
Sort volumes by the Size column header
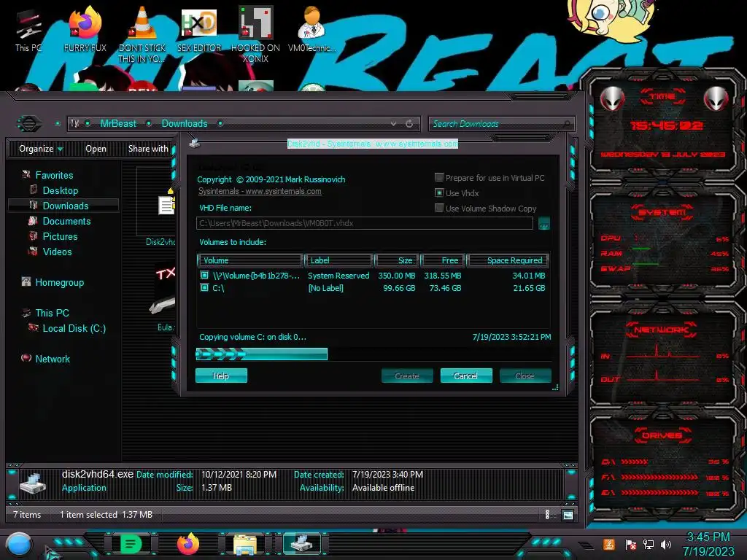tap(396, 260)
